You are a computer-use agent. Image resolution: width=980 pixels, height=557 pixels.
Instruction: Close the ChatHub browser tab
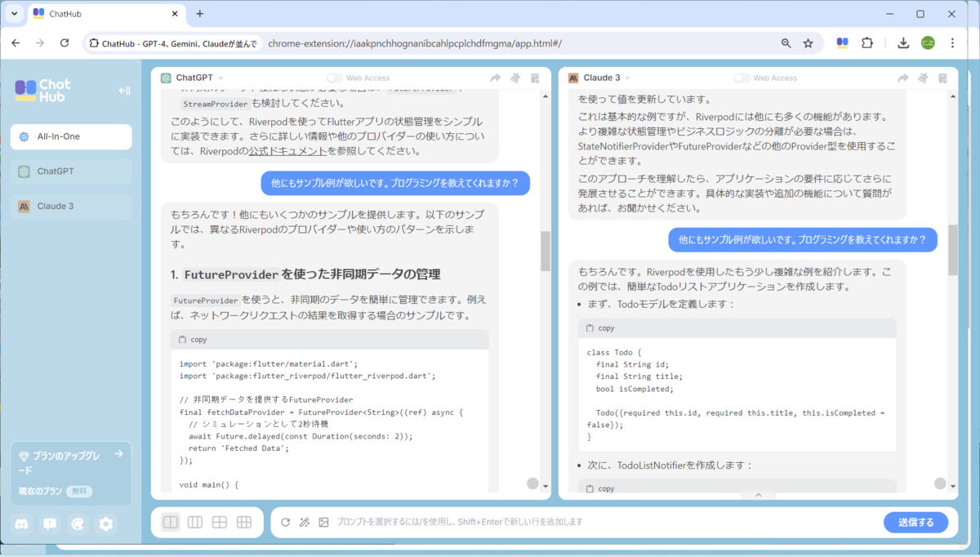coord(174,14)
